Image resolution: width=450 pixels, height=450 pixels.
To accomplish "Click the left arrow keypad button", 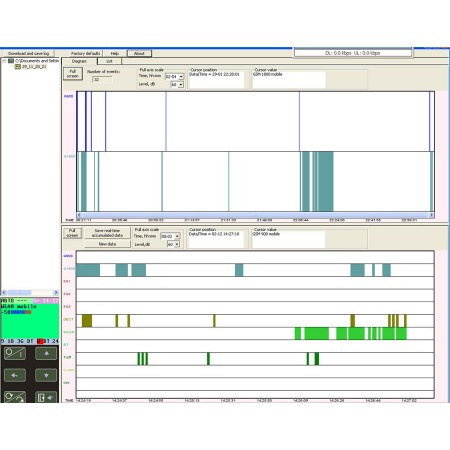I will (x=15, y=375).
